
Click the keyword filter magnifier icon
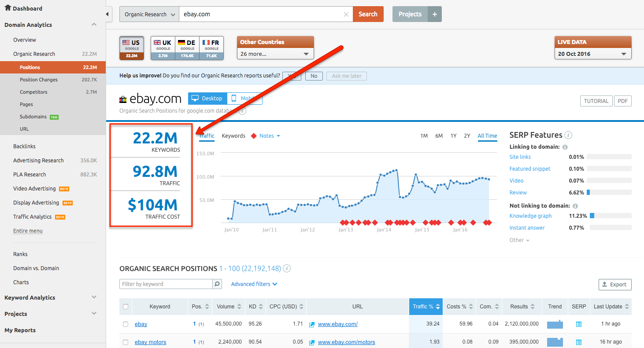217,284
